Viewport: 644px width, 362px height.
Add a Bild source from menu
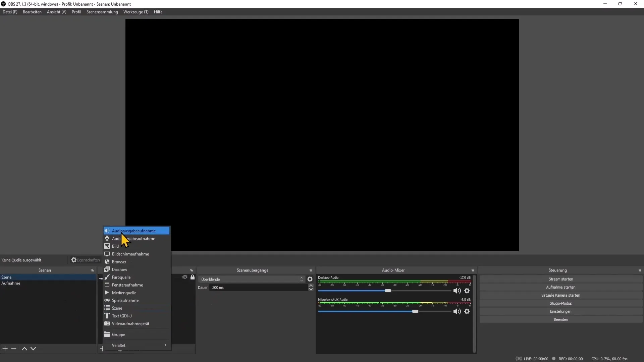(137, 246)
